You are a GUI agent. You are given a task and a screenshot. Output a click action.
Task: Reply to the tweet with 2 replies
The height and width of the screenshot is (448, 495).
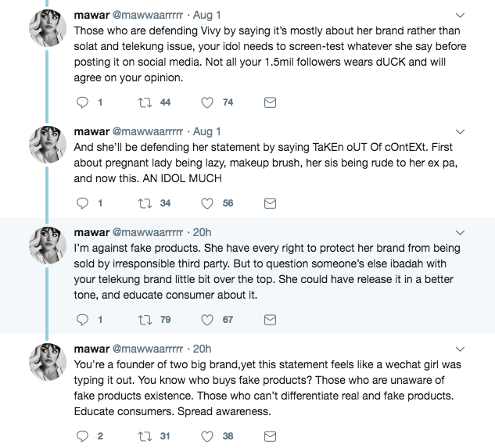[84, 436]
